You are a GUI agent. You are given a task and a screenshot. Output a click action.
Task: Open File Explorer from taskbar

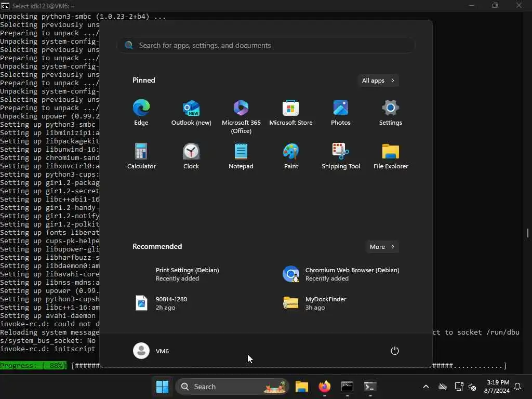[302, 387]
